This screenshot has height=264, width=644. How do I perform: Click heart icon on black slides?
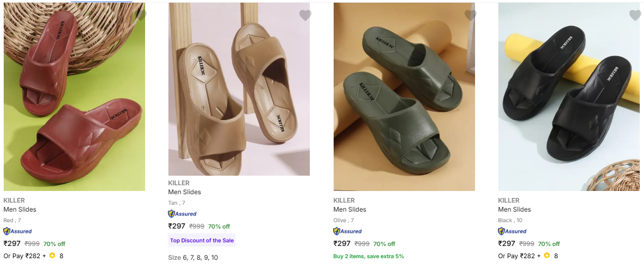click(x=635, y=15)
